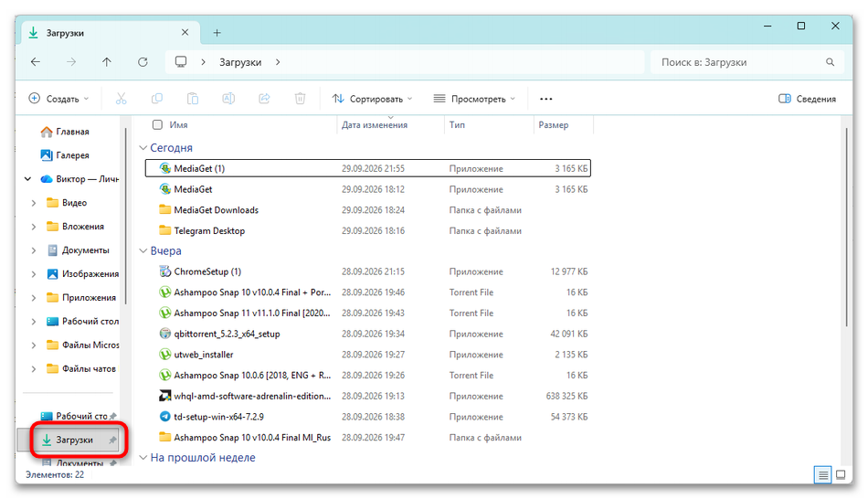868x499 pixels.
Task: Click the computer icon in address bar
Action: (x=181, y=62)
